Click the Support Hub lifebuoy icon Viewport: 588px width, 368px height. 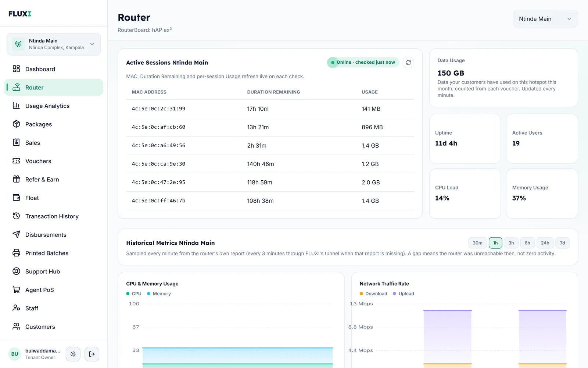[16, 271]
